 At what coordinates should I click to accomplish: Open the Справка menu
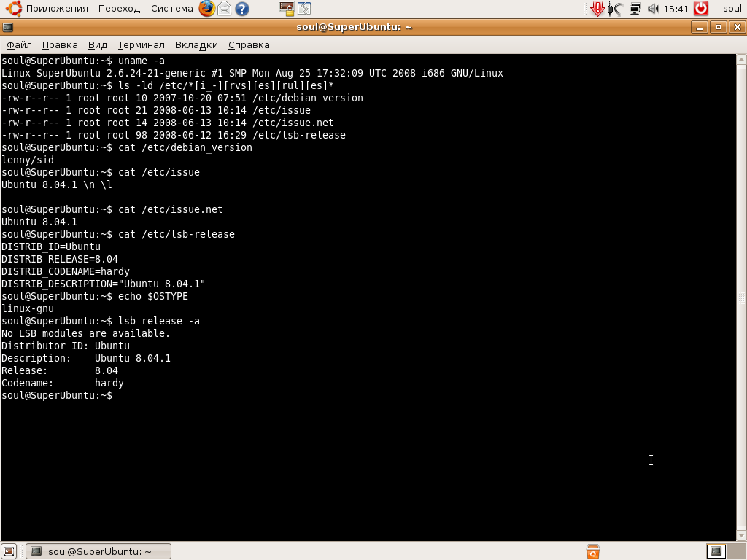click(x=249, y=44)
